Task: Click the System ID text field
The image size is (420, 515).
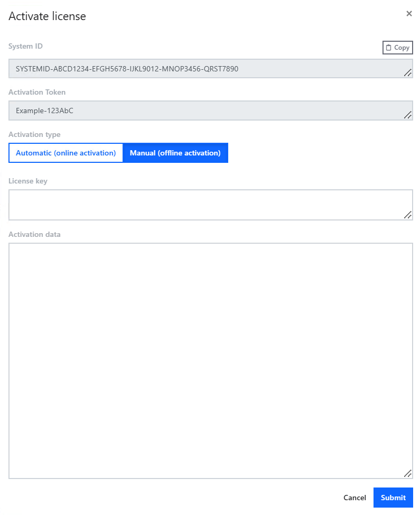Action: pyautogui.click(x=211, y=69)
